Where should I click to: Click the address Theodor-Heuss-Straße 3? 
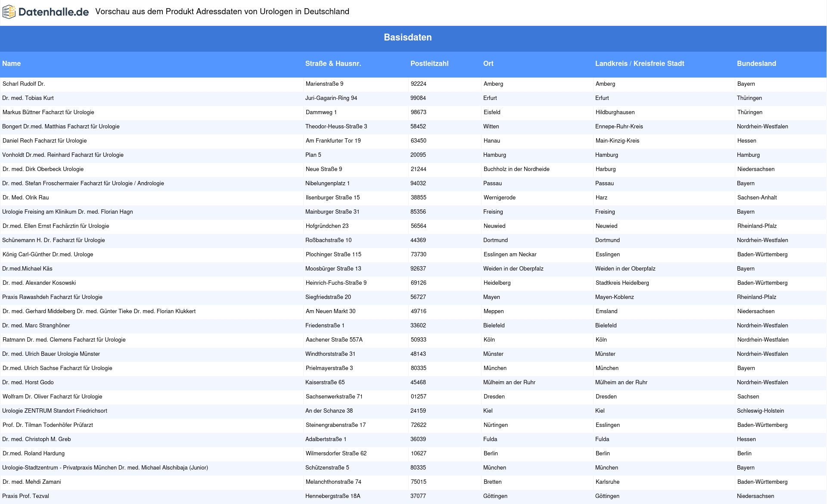[336, 127]
